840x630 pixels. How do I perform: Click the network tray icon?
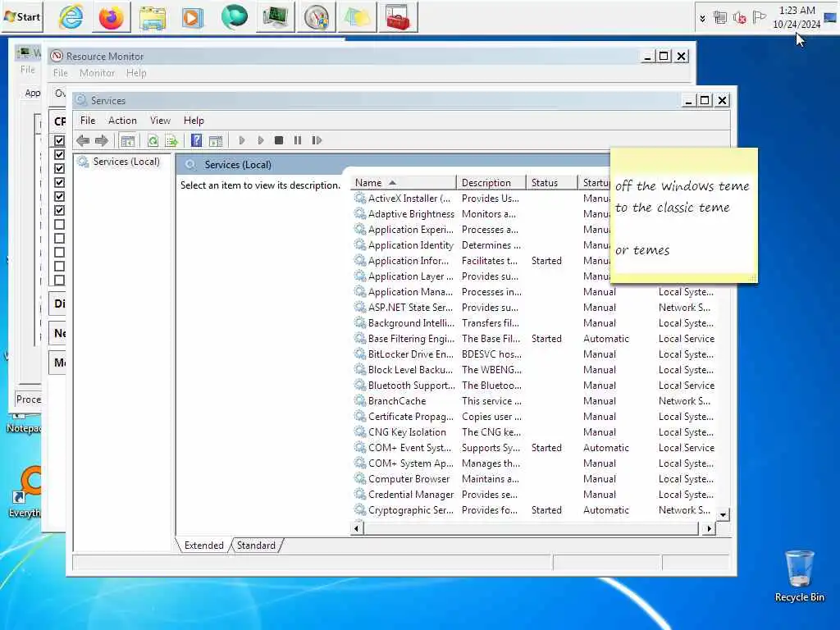pos(720,18)
